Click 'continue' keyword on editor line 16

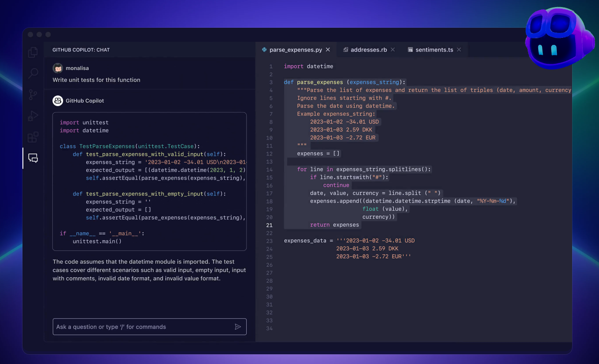tap(336, 185)
